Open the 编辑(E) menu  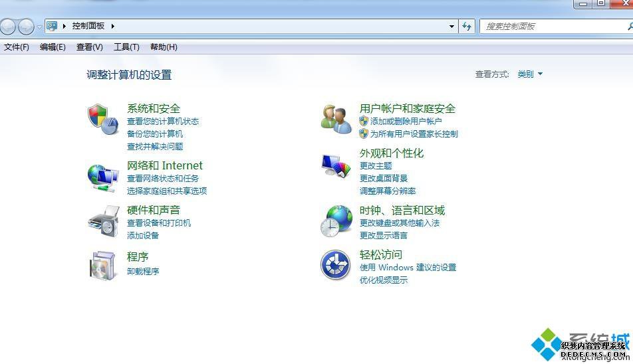pyautogui.click(x=53, y=47)
